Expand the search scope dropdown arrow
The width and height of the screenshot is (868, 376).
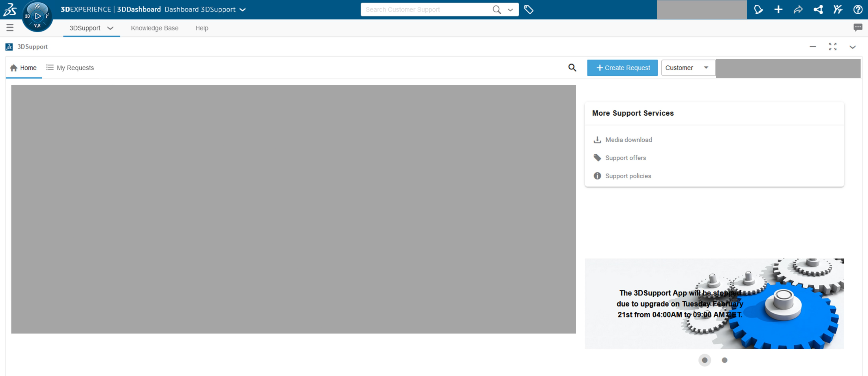[x=510, y=10]
